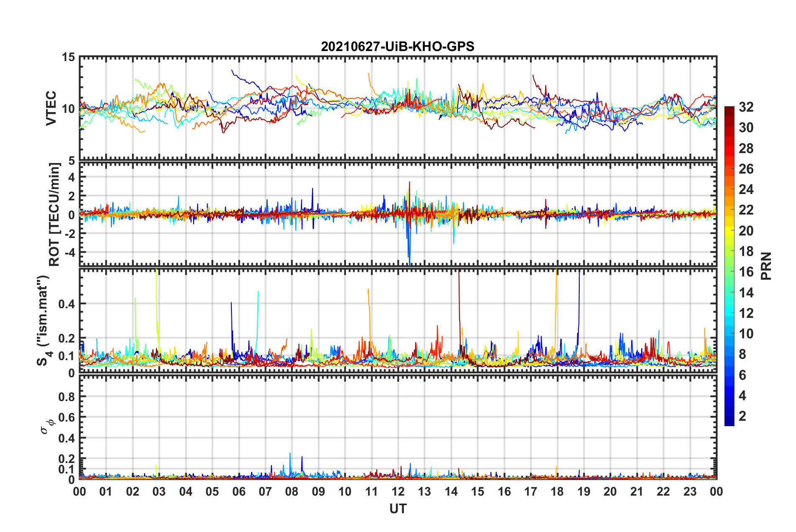This screenshot has height=532, width=796.
Task: Click x-axis tick label 06
Action: [239, 491]
